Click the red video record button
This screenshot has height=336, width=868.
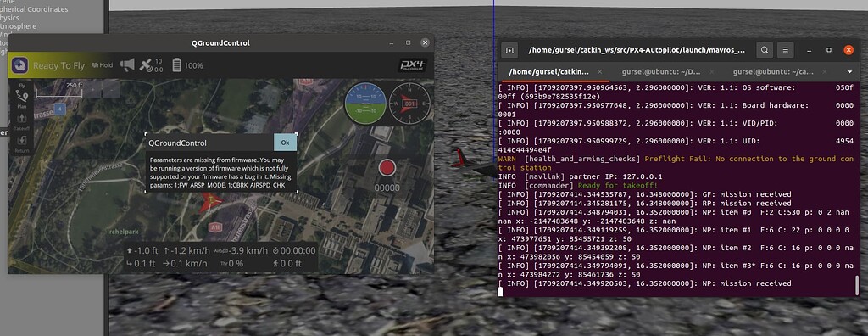click(387, 167)
